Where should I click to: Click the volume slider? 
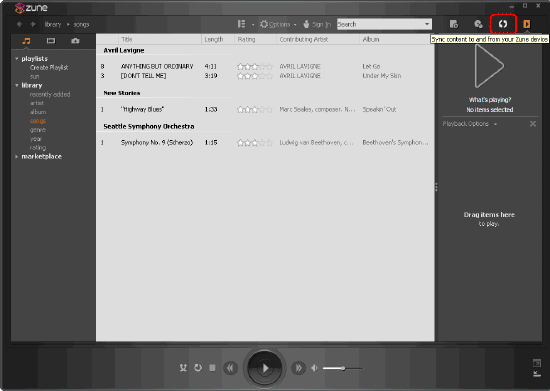pyautogui.click(x=343, y=368)
